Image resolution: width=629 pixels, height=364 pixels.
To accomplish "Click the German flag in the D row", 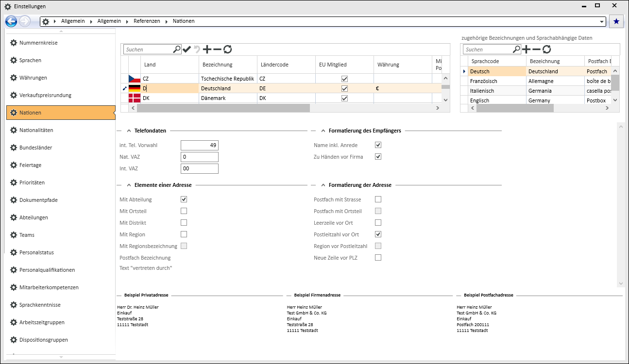I will coord(135,88).
